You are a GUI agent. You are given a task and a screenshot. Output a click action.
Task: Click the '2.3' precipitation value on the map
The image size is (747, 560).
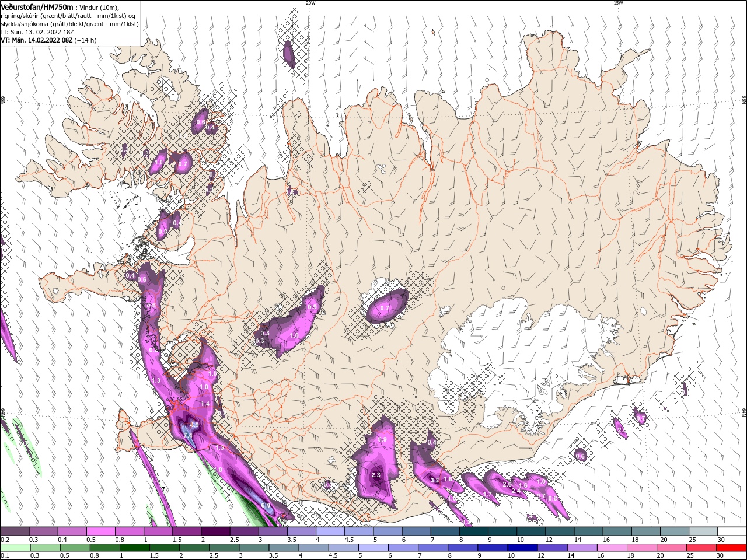pos(376,475)
